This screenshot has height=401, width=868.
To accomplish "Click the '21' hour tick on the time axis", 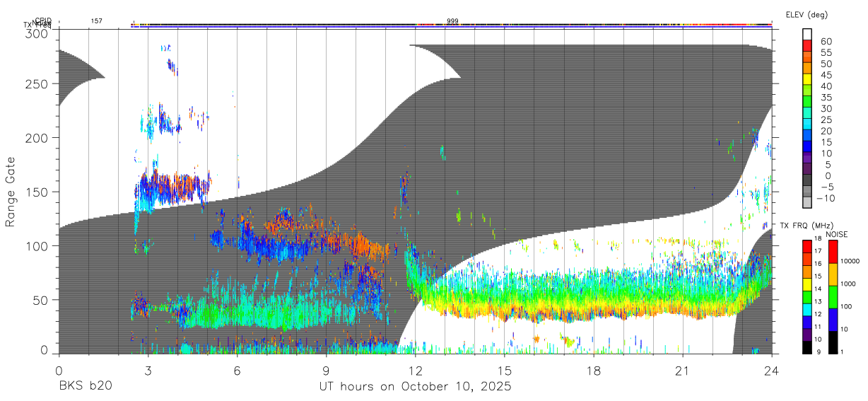I will click(683, 371).
